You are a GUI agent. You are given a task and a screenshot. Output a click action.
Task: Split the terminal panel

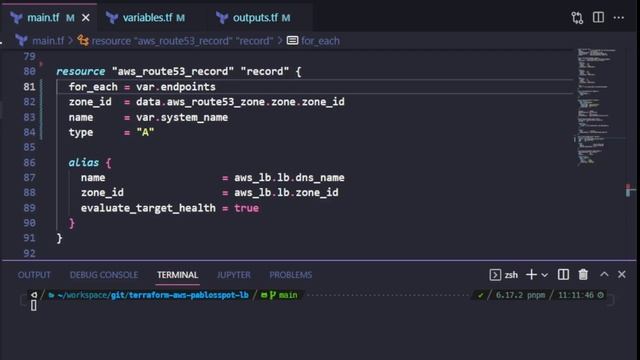pos(563,275)
